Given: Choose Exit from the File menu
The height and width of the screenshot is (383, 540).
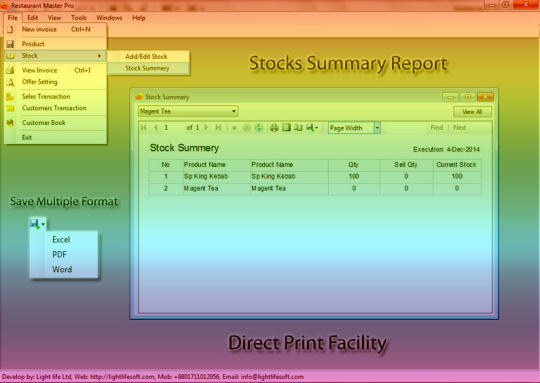Looking at the screenshot, I should (55, 137).
